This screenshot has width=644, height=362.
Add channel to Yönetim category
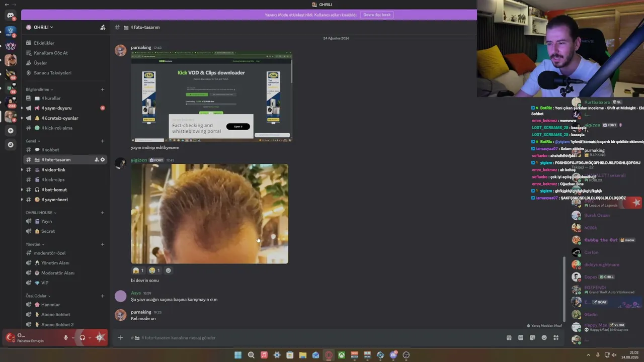coord(103,244)
